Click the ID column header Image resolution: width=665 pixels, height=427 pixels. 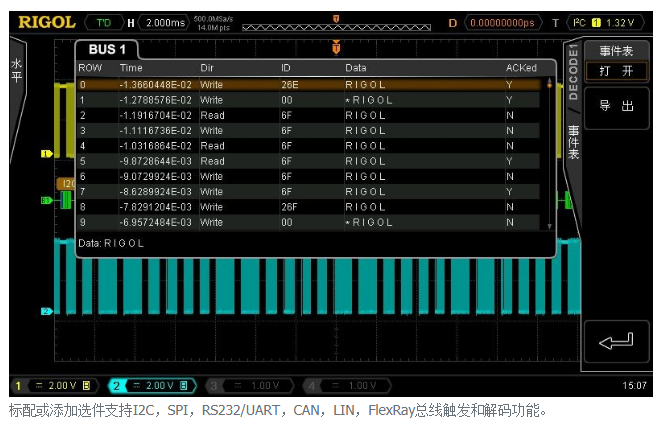[286, 68]
